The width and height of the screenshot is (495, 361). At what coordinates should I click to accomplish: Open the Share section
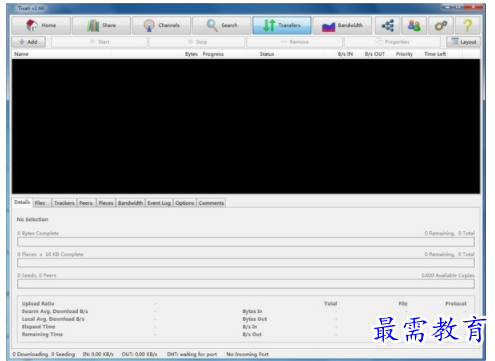click(101, 25)
